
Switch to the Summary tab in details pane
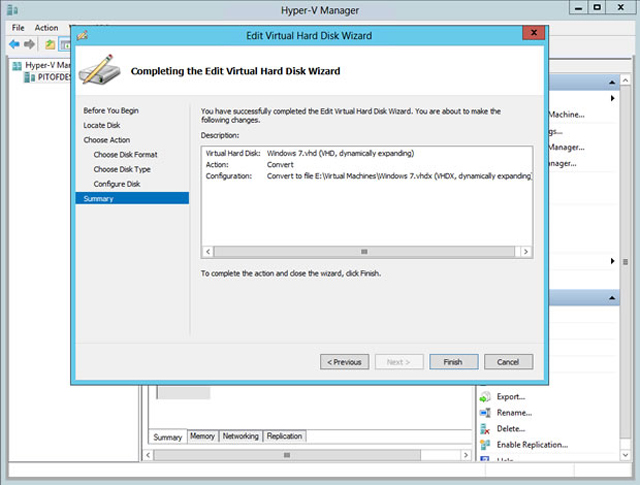(168, 437)
